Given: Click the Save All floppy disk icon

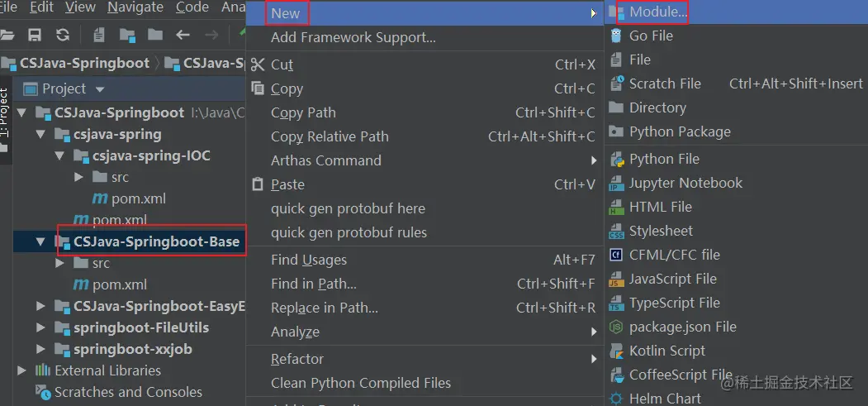Looking at the screenshot, I should pos(35,35).
